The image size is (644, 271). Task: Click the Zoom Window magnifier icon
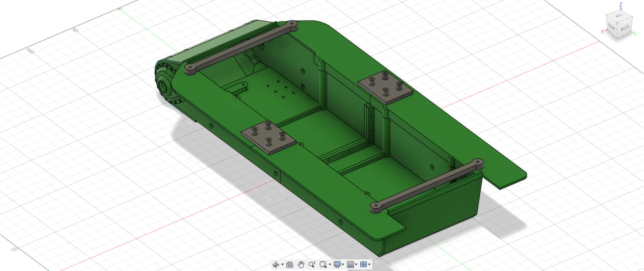(323, 264)
